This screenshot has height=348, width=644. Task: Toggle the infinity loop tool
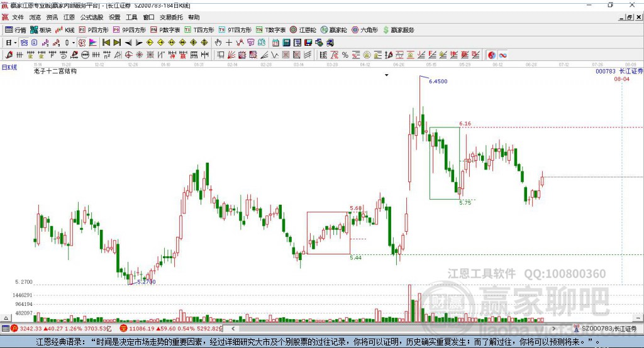click(x=502, y=55)
